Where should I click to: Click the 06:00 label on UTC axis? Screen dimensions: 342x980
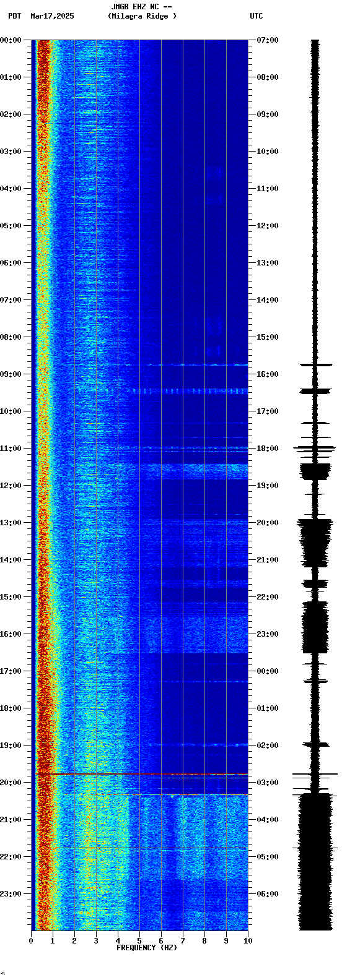[268, 894]
